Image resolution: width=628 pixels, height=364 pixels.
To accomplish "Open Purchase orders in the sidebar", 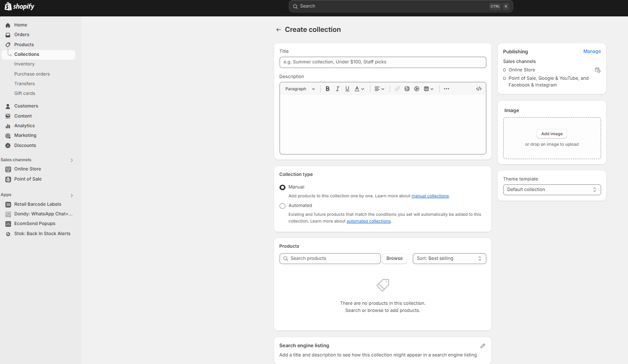I will click(x=32, y=74).
